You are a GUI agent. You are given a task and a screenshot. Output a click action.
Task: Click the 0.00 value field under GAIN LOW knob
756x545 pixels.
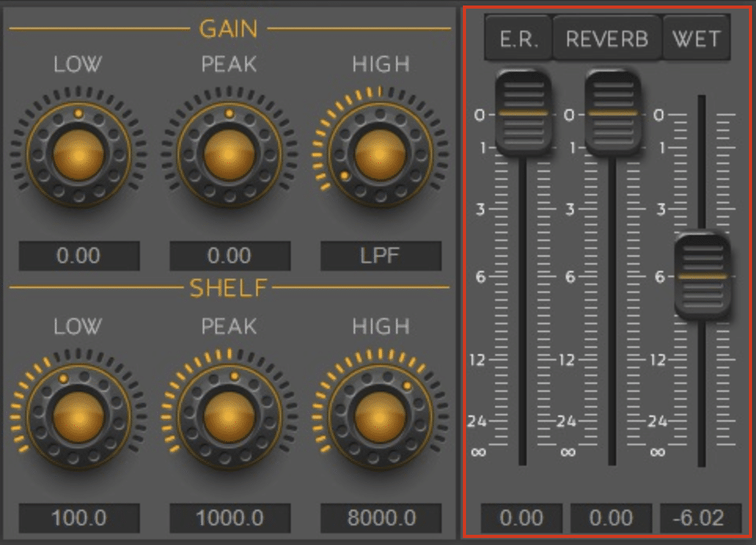coord(79,256)
